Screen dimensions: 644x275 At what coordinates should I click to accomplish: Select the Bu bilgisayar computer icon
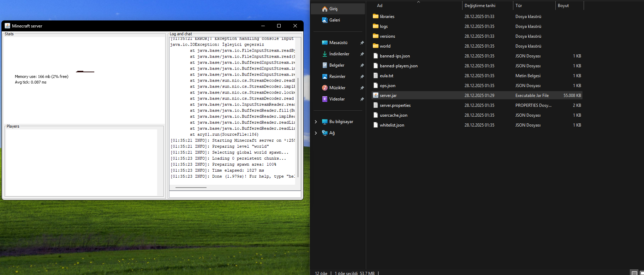click(x=324, y=122)
